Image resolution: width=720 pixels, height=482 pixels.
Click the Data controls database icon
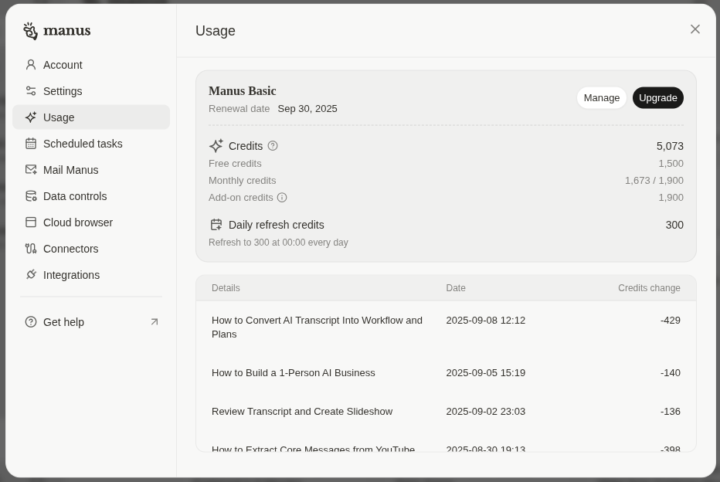(31, 196)
